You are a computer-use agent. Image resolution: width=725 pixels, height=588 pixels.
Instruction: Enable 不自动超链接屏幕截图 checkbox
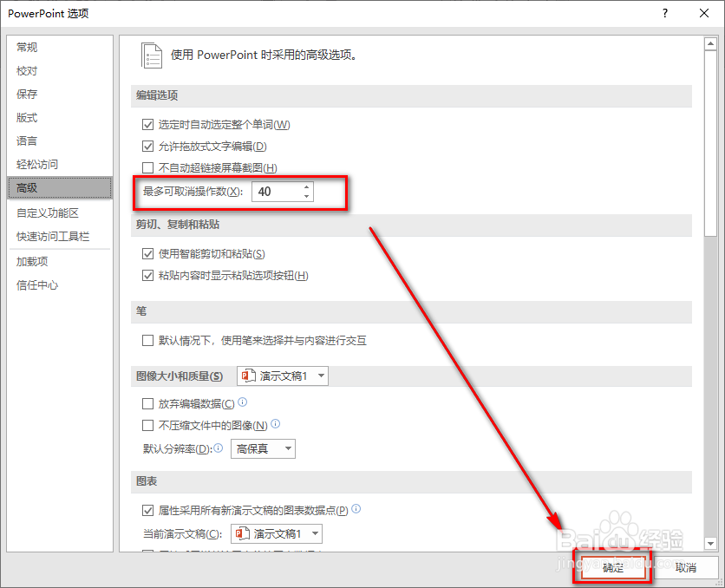(x=148, y=167)
